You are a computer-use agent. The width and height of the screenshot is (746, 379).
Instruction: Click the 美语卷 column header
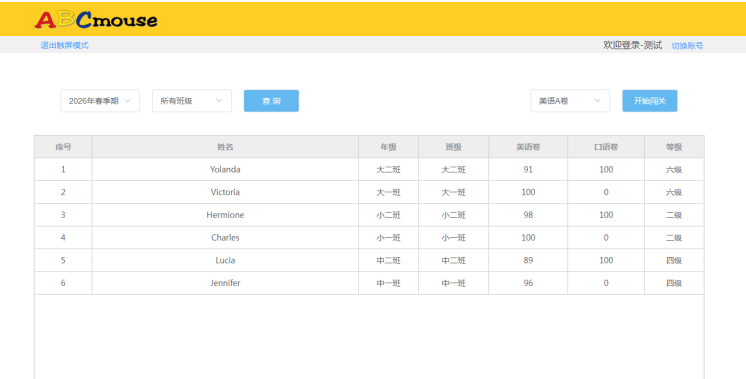528,147
